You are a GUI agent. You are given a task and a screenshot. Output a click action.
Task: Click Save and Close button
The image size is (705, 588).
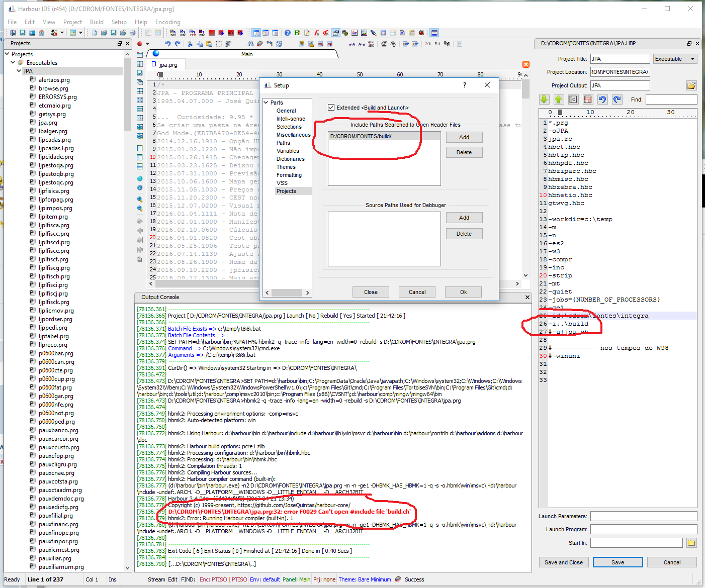click(563, 562)
